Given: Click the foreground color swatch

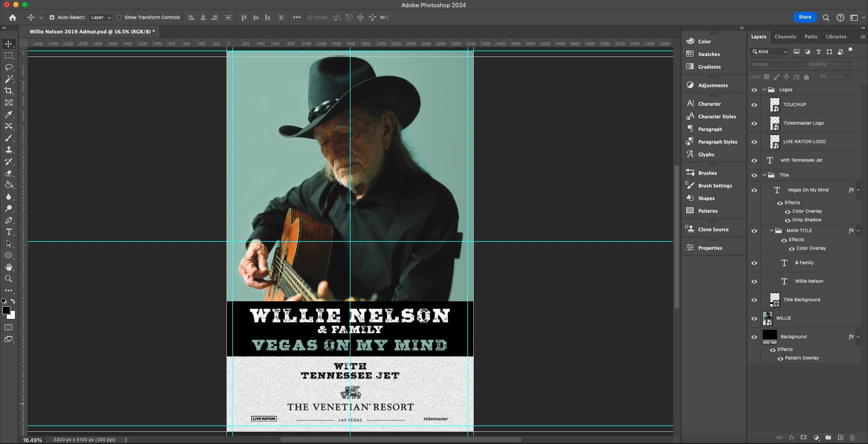Looking at the screenshot, I should pyautogui.click(x=6, y=310).
